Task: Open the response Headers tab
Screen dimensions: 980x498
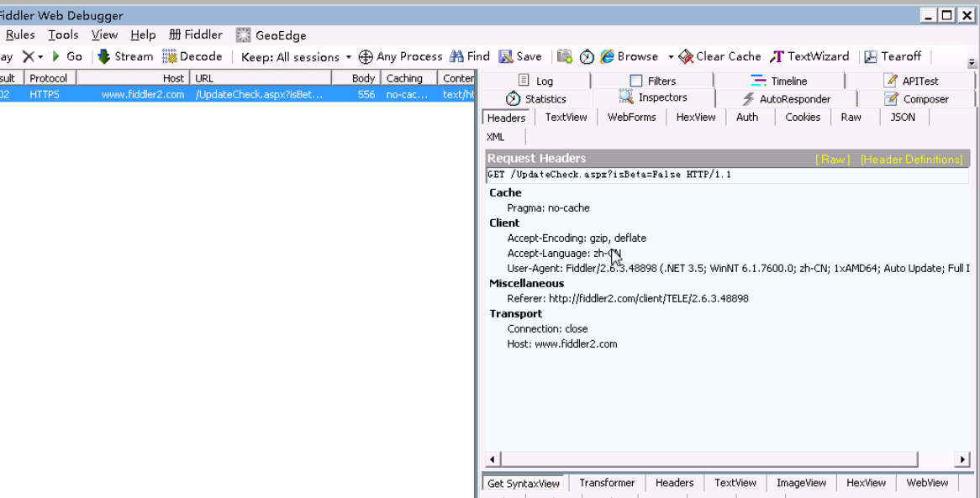Action: point(674,482)
